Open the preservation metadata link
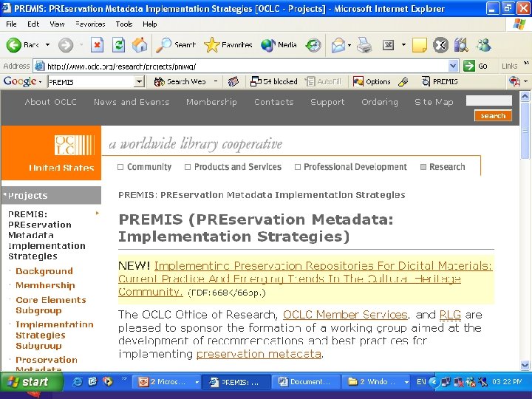 259,354
